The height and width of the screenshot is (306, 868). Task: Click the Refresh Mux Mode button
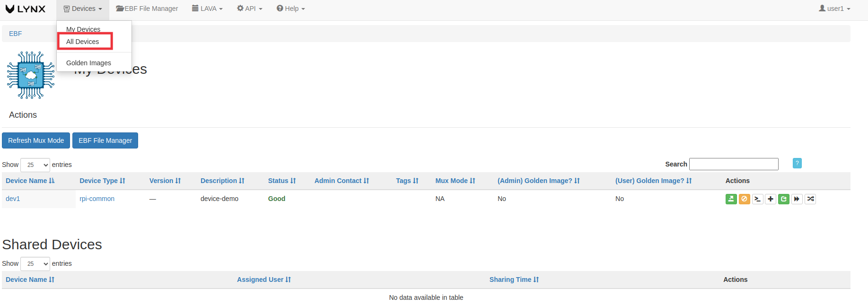click(x=36, y=140)
